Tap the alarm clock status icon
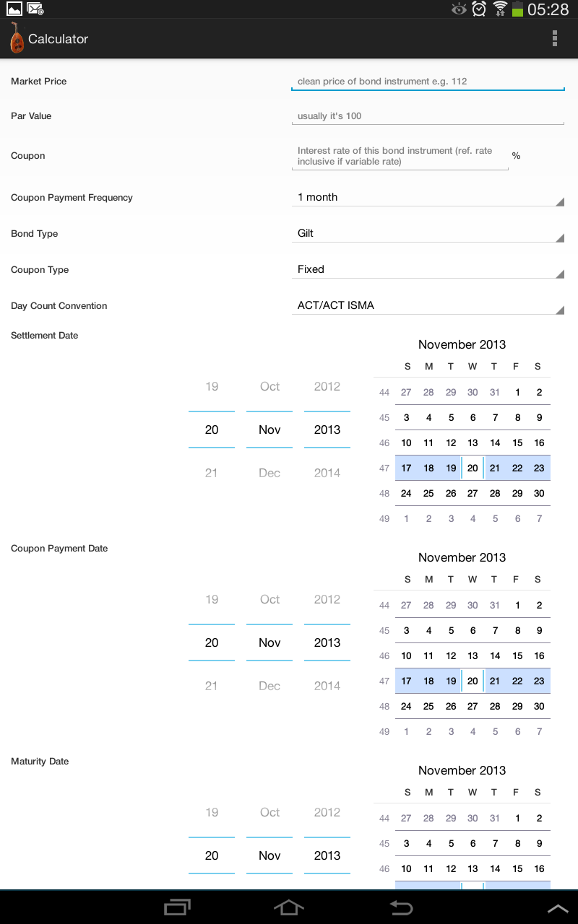Image resolution: width=578 pixels, height=924 pixels. point(478,9)
